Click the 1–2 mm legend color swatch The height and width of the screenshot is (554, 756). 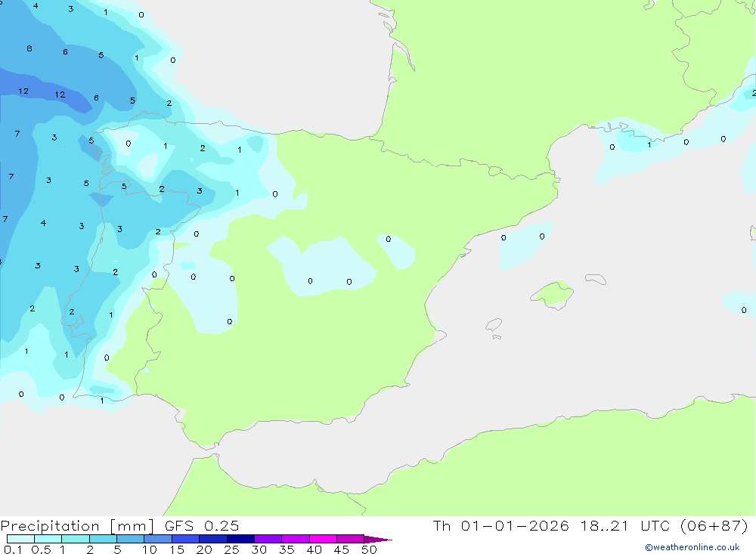[x=76, y=539]
